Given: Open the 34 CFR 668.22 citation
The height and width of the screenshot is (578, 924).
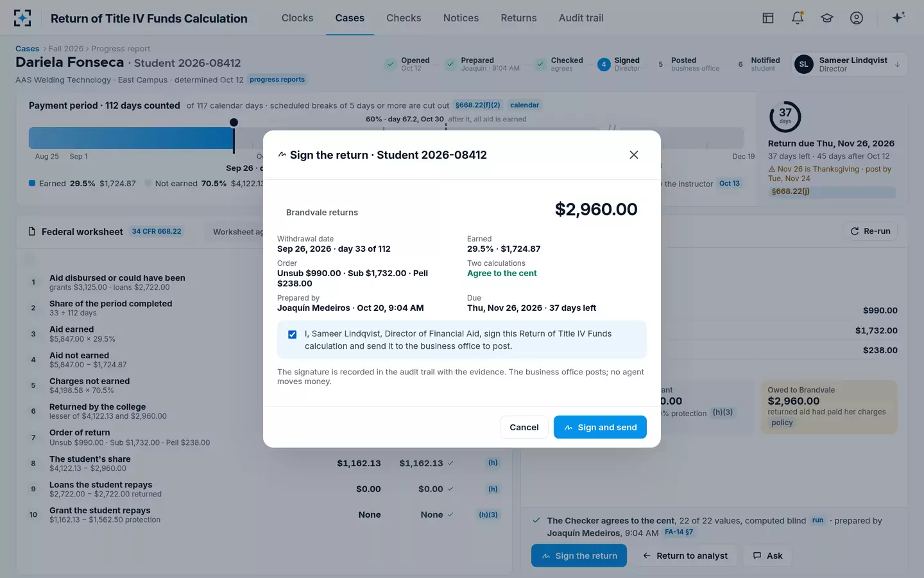Looking at the screenshot, I should (x=157, y=231).
